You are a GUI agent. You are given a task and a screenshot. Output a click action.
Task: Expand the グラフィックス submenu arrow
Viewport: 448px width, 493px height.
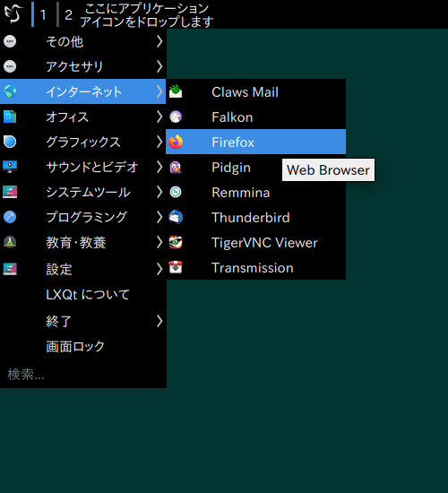[159, 142]
